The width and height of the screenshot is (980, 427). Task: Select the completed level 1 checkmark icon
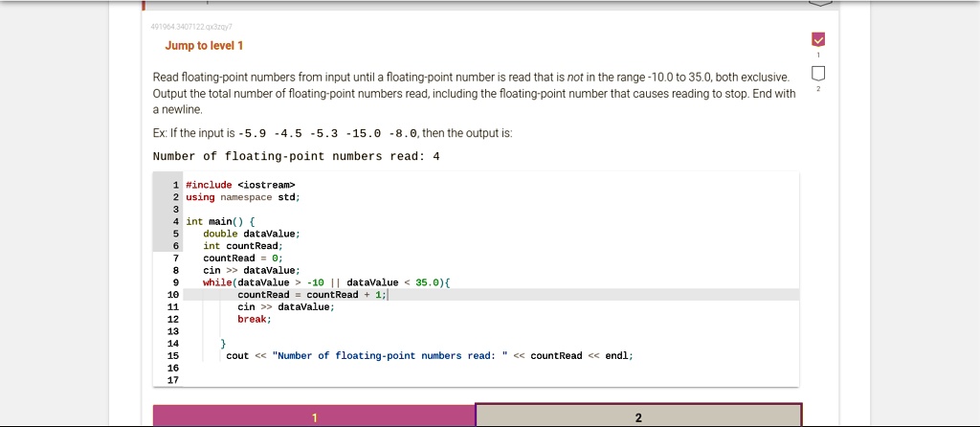(816, 40)
